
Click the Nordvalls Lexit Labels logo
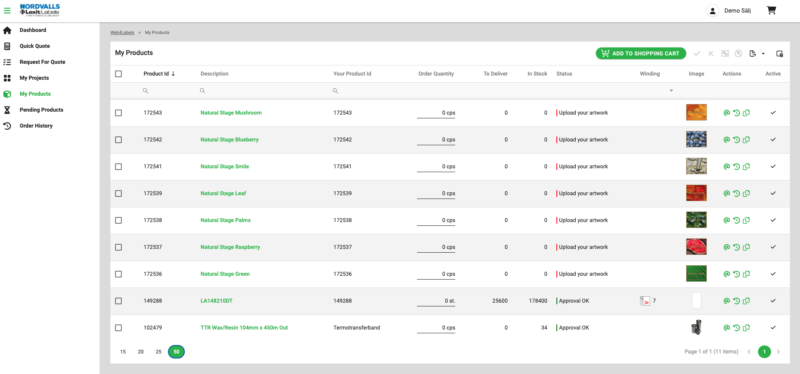click(x=39, y=9)
